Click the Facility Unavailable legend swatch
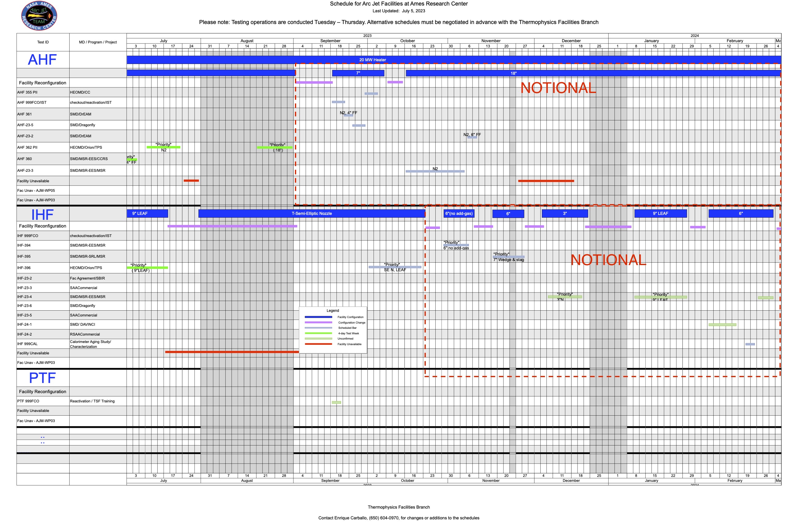Viewport: 798px width, 532px height. click(318, 344)
